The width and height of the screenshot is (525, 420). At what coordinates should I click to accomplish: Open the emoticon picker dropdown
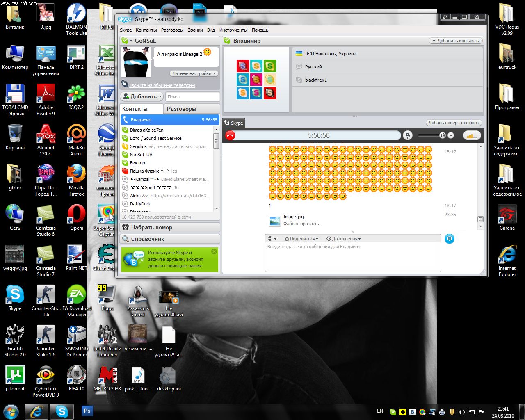[272, 239]
